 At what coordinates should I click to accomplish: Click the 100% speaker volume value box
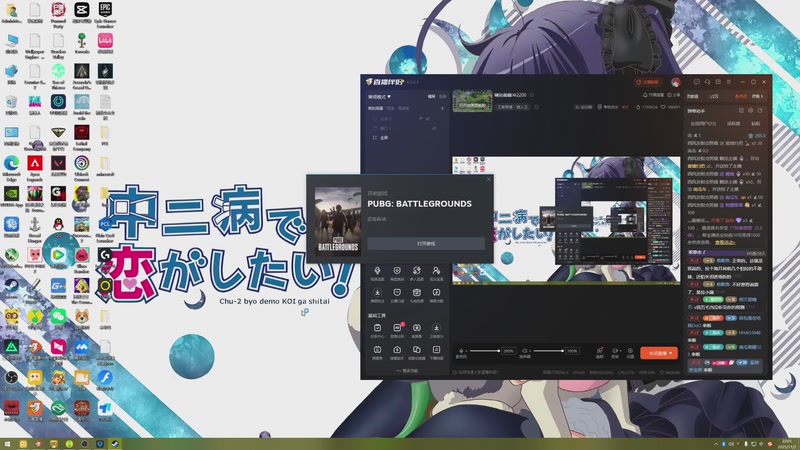572,351
